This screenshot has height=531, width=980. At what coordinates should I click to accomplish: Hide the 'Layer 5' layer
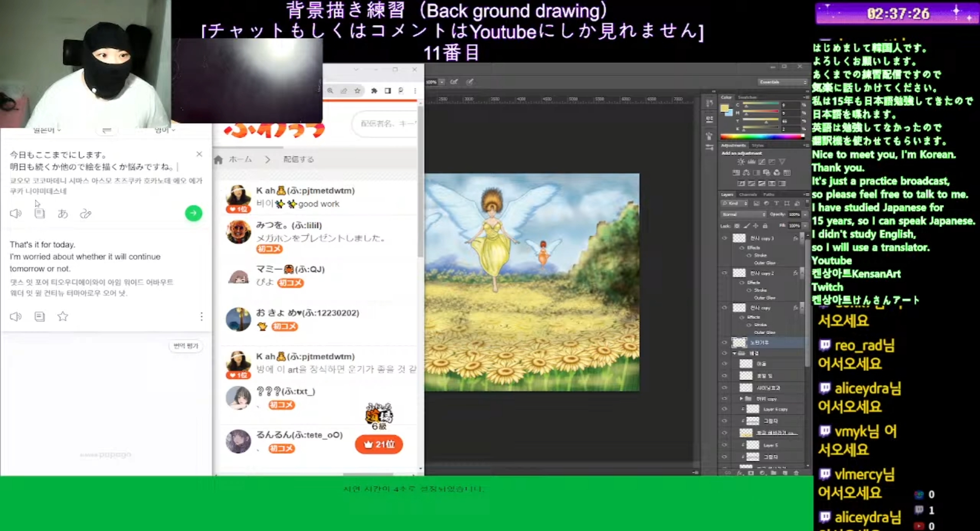tap(724, 445)
